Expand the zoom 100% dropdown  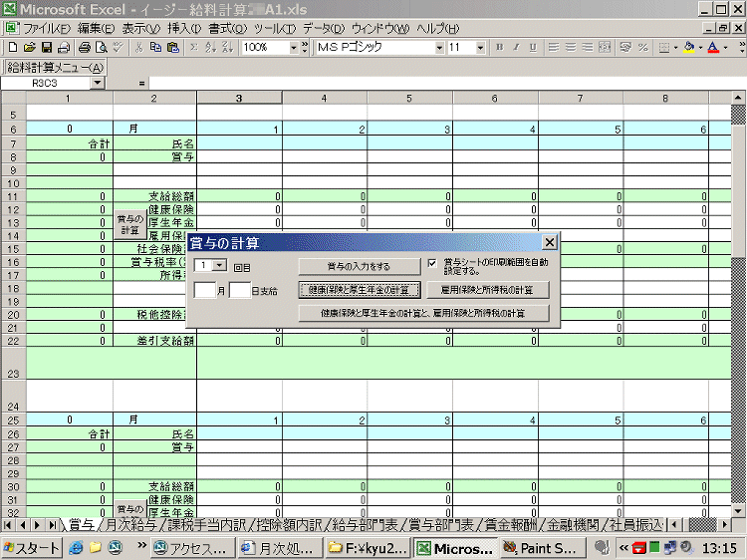[293, 47]
